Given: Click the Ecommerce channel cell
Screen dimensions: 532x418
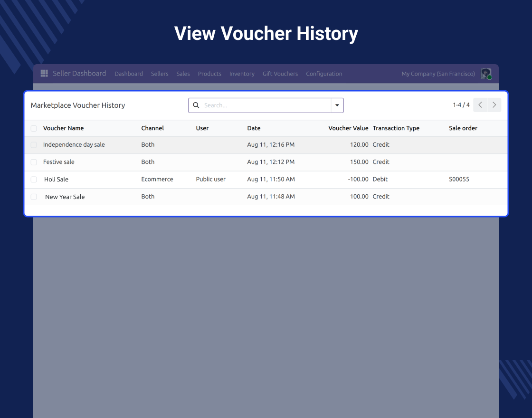Looking at the screenshot, I should click(x=157, y=179).
